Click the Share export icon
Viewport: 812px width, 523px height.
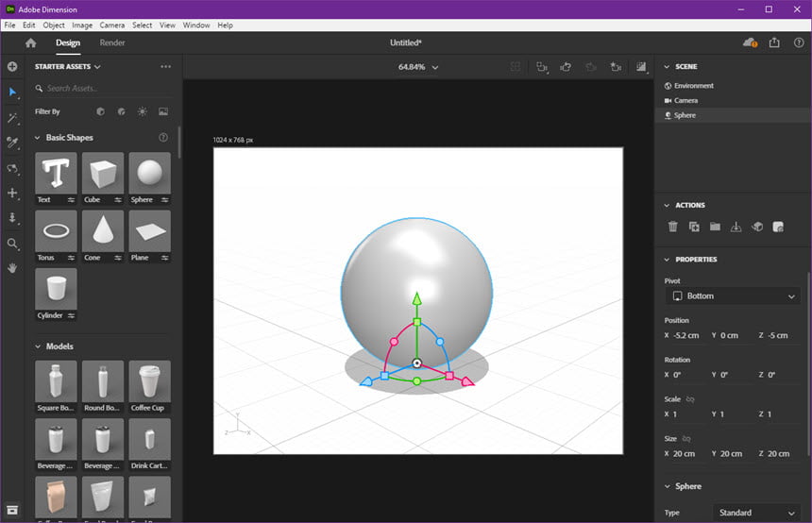coord(774,42)
